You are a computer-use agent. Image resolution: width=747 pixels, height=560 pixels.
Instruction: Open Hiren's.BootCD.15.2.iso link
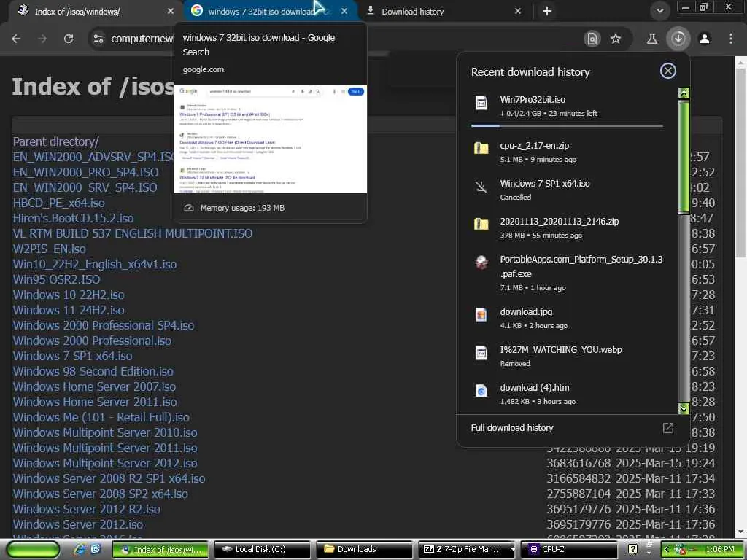(x=74, y=218)
